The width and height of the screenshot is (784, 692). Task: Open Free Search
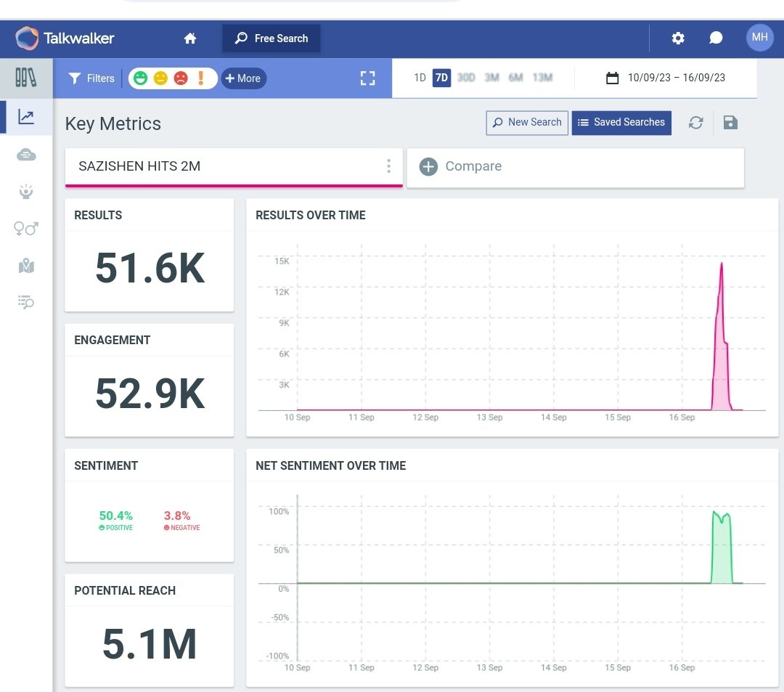tap(271, 38)
